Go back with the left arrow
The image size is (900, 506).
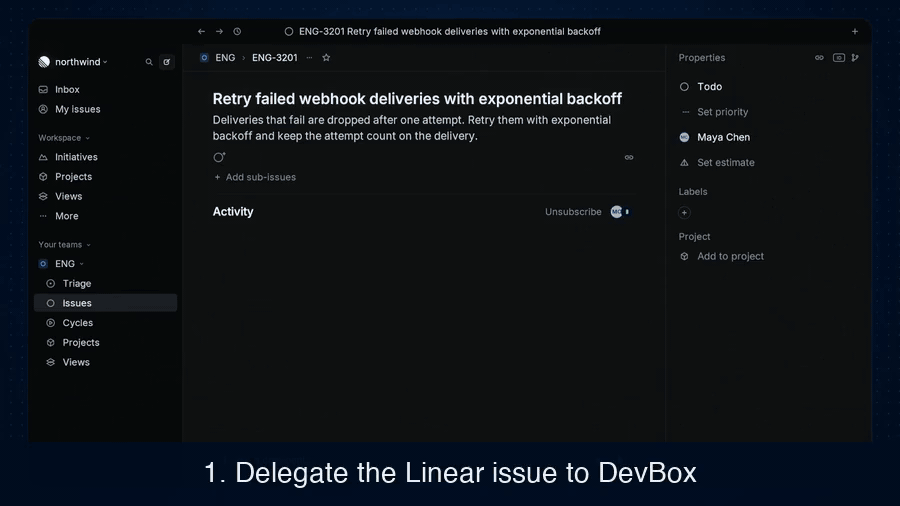coord(201,32)
